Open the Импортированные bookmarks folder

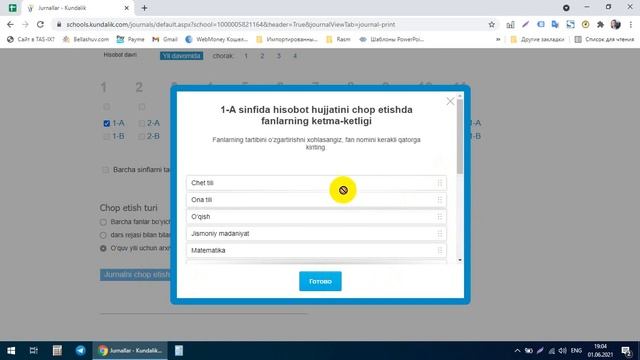click(287, 39)
